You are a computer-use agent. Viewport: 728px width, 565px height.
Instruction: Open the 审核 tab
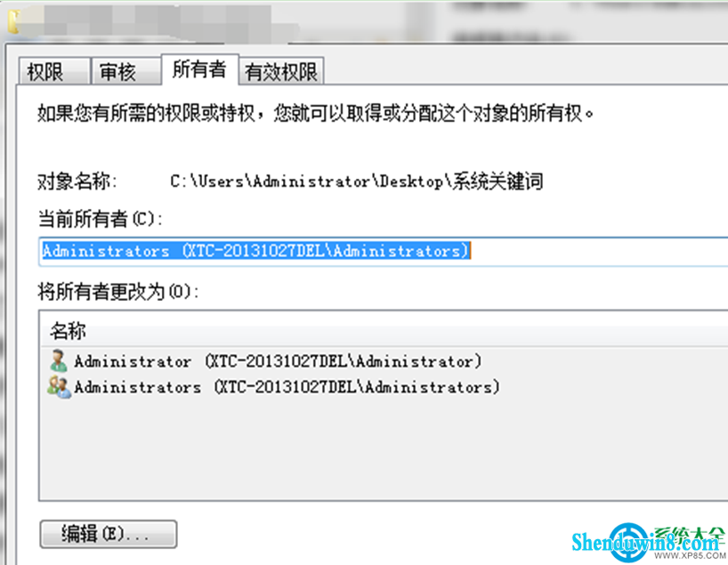pos(126,71)
